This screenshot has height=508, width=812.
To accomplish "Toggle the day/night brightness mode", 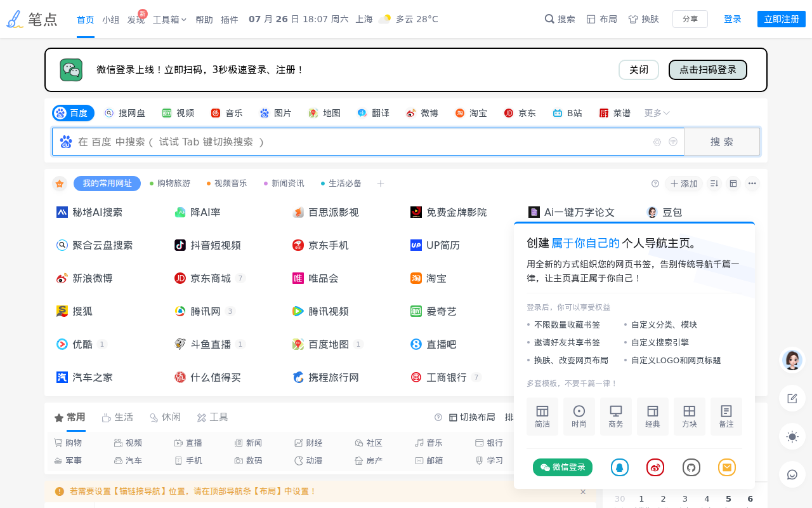I will (792, 436).
